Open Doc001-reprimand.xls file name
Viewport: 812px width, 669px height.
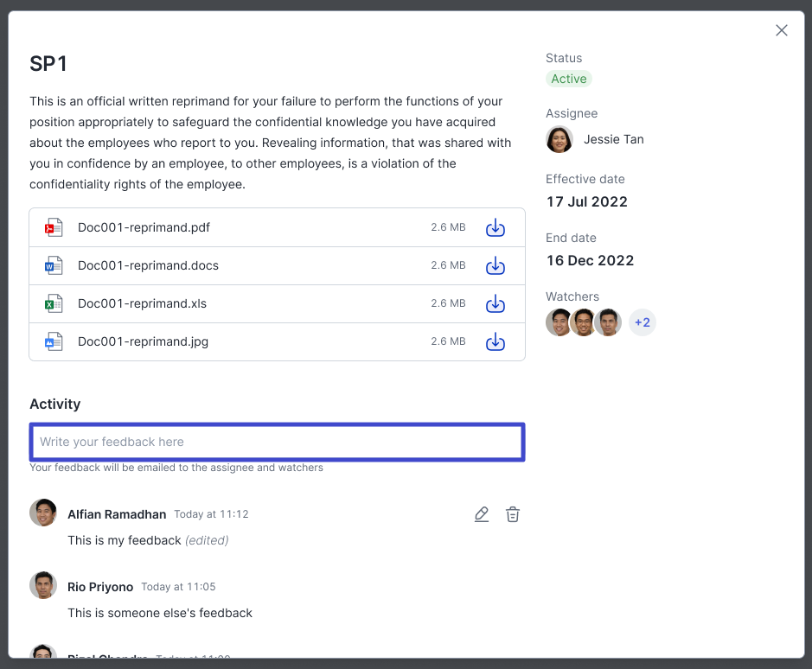(142, 304)
